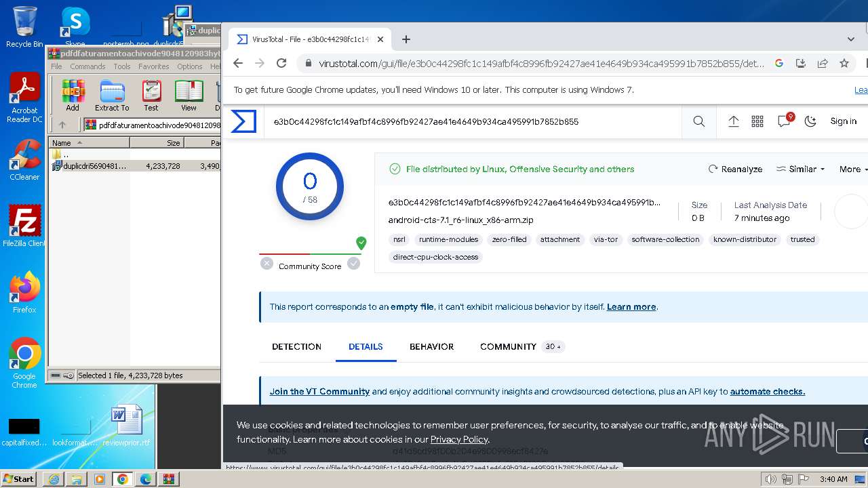Click Sign in link
The width and height of the screenshot is (868, 488).
click(x=844, y=121)
